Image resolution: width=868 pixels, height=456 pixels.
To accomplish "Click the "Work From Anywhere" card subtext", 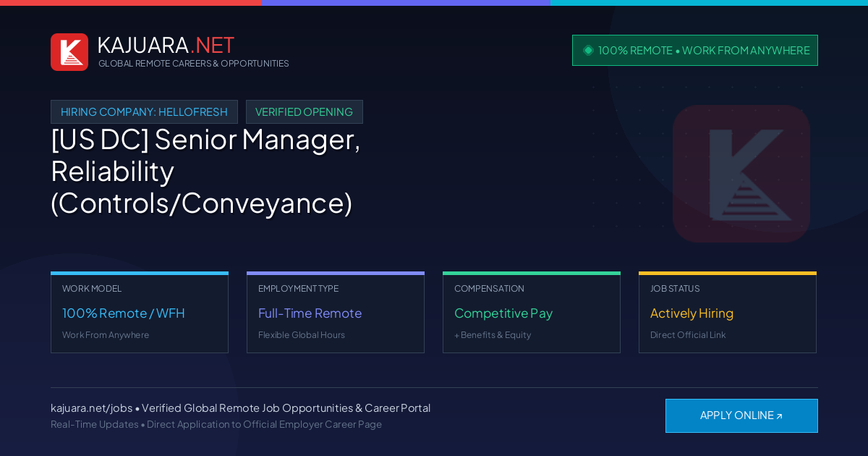I will click(x=106, y=335).
